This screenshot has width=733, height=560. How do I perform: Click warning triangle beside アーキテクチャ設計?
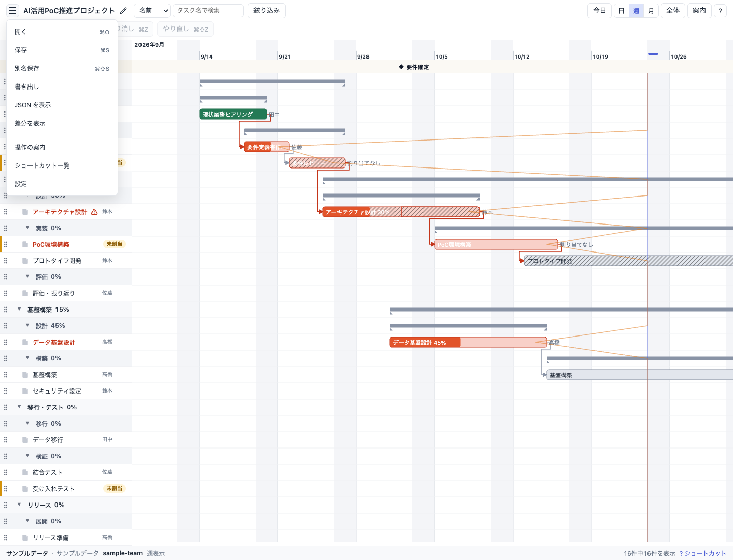click(x=94, y=212)
